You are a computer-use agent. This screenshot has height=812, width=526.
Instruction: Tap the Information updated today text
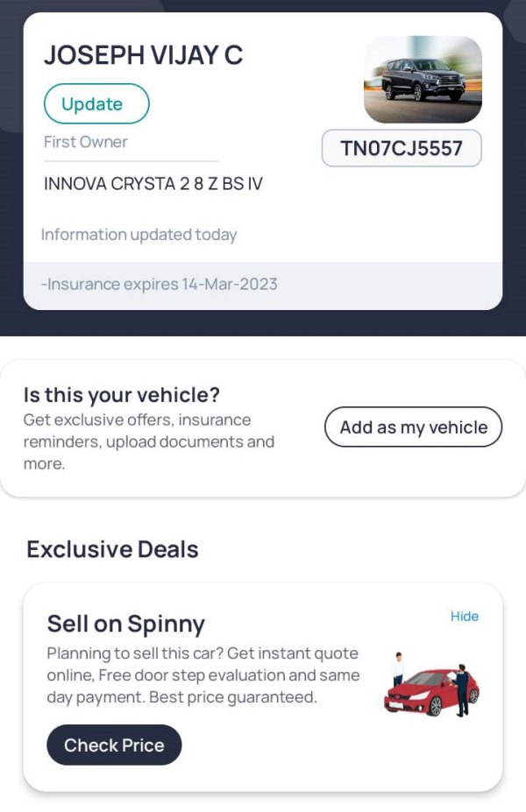pyautogui.click(x=139, y=235)
